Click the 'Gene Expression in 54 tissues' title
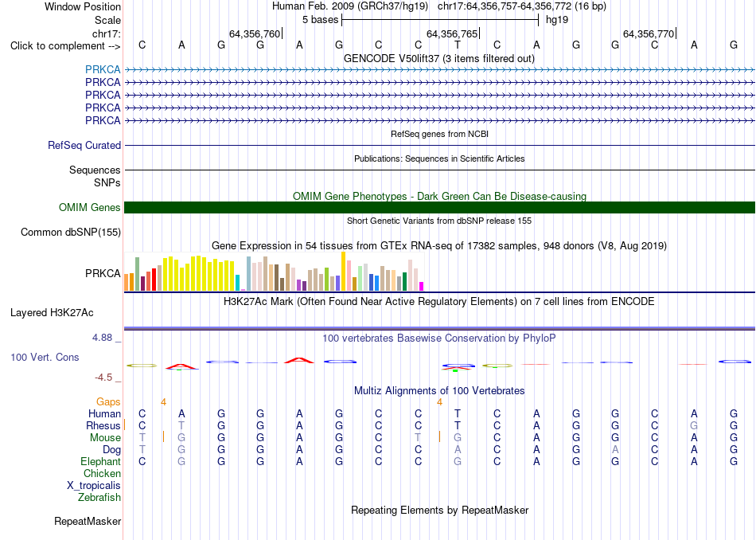 pos(439,245)
